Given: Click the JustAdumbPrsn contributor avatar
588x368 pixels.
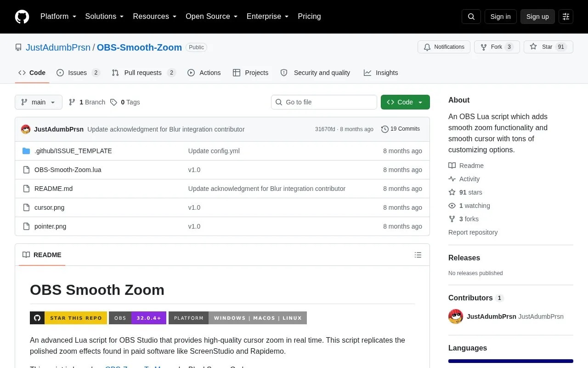Looking at the screenshot, I should pyautogui.click(x=456, y=316).
